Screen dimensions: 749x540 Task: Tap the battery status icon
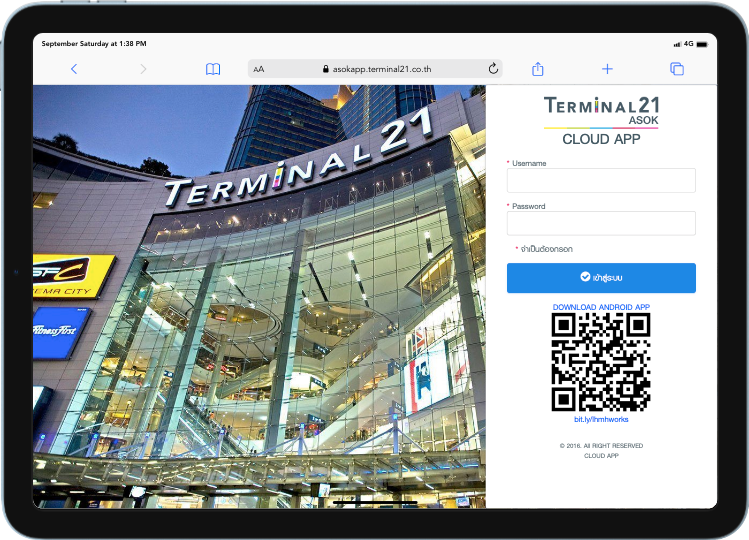coord(702,44)
